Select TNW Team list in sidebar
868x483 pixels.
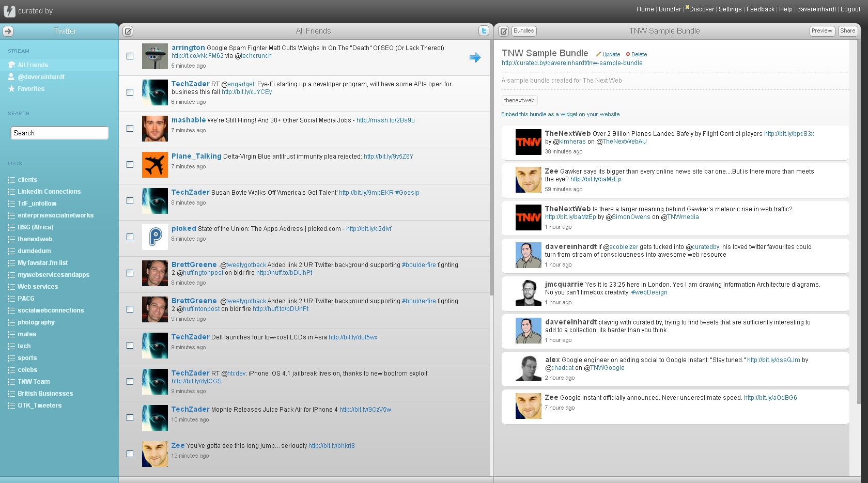(x=34, y=382)
